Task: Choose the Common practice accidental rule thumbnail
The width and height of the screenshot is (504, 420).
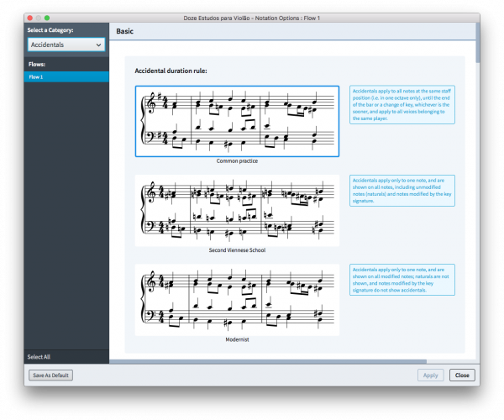Action: pos(237,121)
